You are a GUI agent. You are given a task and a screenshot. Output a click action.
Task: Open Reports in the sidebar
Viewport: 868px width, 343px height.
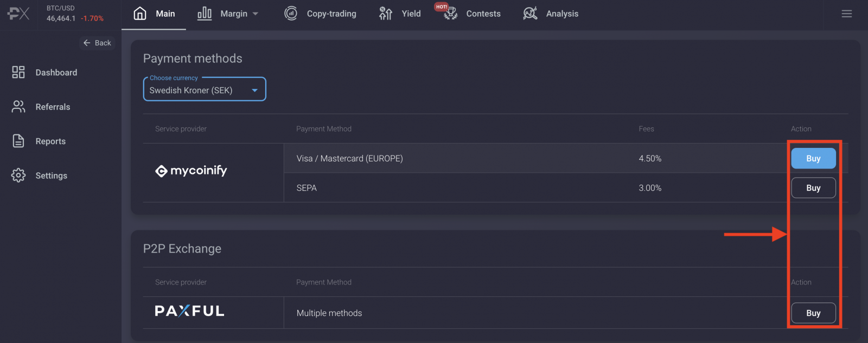point(50,141)
